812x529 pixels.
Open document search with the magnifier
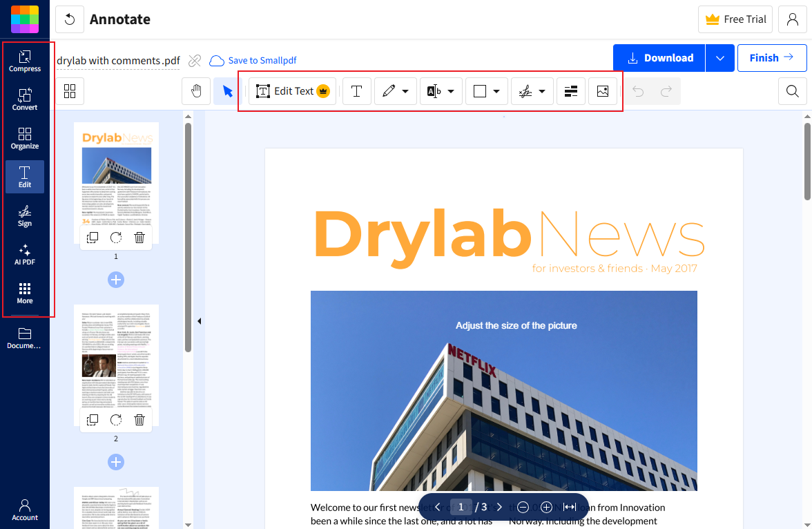[x=792, y=90]
